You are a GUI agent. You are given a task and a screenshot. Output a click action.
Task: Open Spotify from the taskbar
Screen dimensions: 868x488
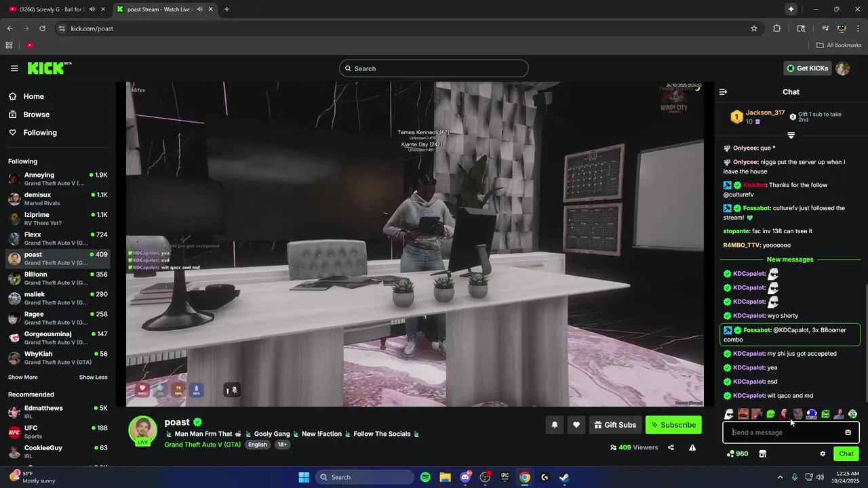[x=425, y=477]
